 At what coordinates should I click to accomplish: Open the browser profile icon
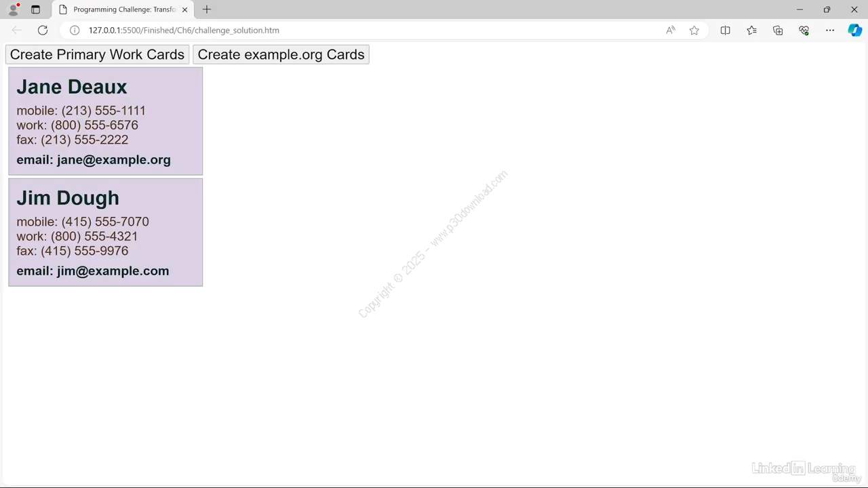[x=13, y=9]
